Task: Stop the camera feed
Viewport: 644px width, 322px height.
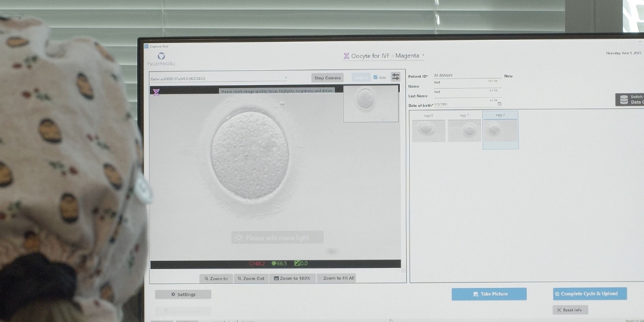Action: click(x=327, y=78)
